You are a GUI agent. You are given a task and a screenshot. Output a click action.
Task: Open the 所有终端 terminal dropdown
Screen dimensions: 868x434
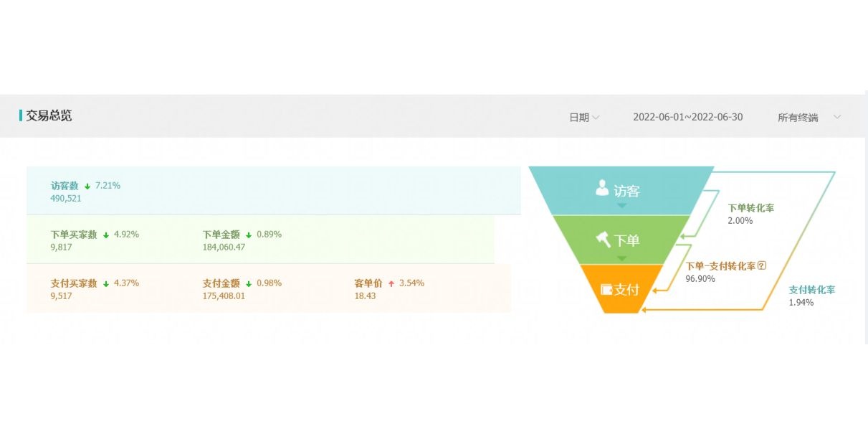809,118
